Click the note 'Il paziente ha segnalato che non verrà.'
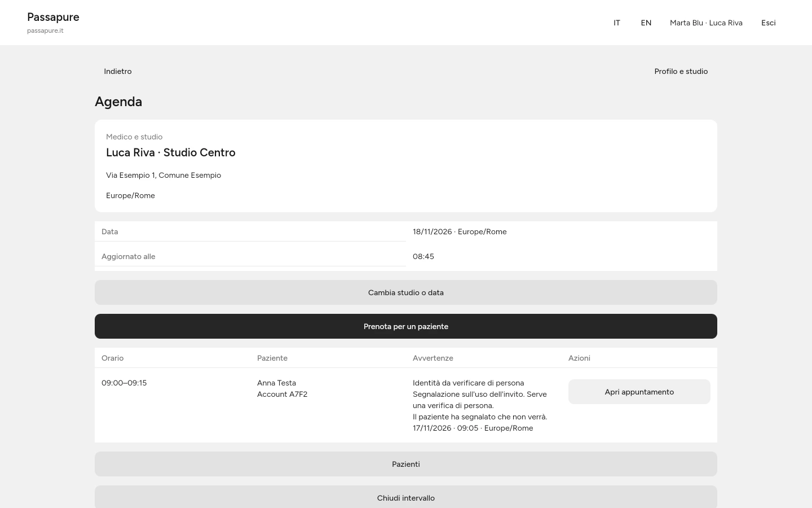The height and width of the screenshot is (508, 812). click(x=480, y=417)
